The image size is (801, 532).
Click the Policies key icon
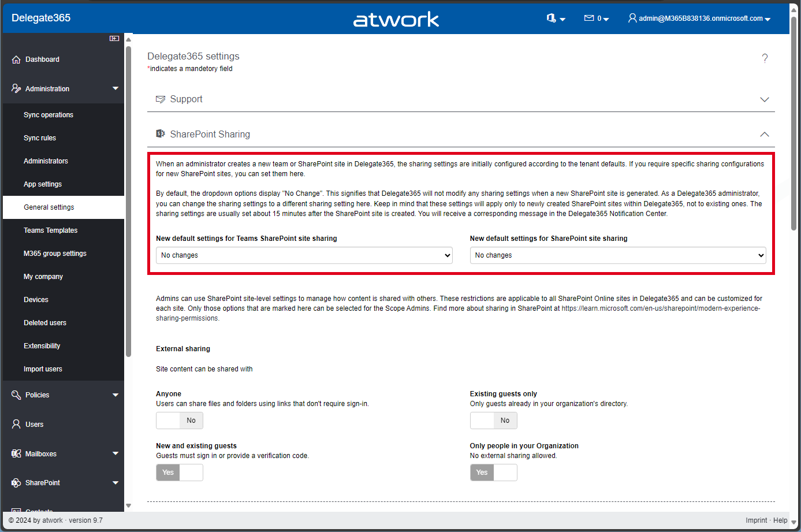(16, 395)
